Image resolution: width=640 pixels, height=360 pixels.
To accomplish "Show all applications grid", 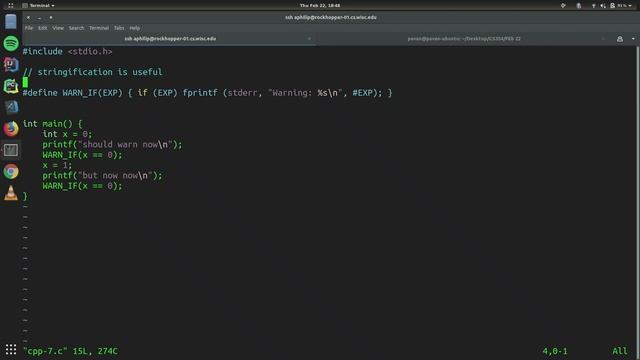I will click(x=11, y=349).
